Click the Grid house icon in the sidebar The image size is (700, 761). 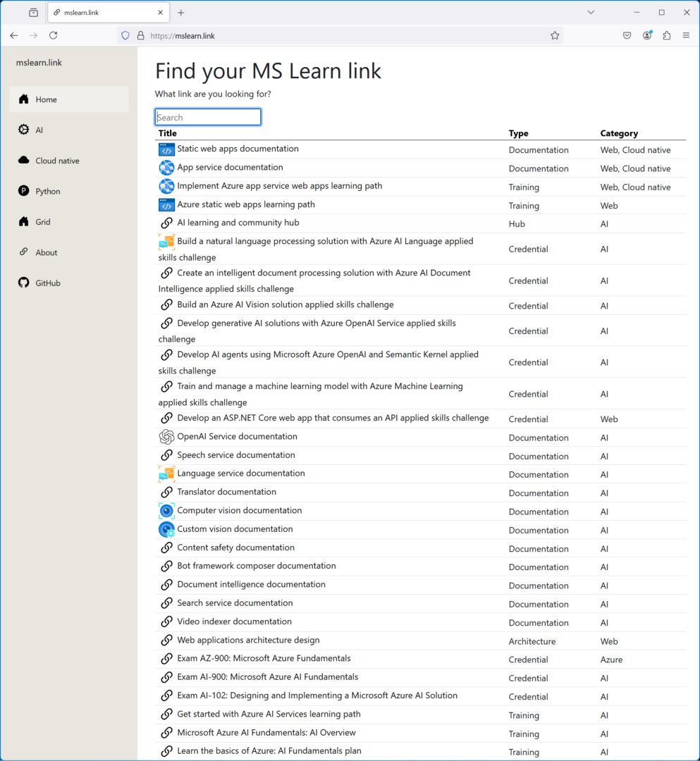click(x=23, y=221)
